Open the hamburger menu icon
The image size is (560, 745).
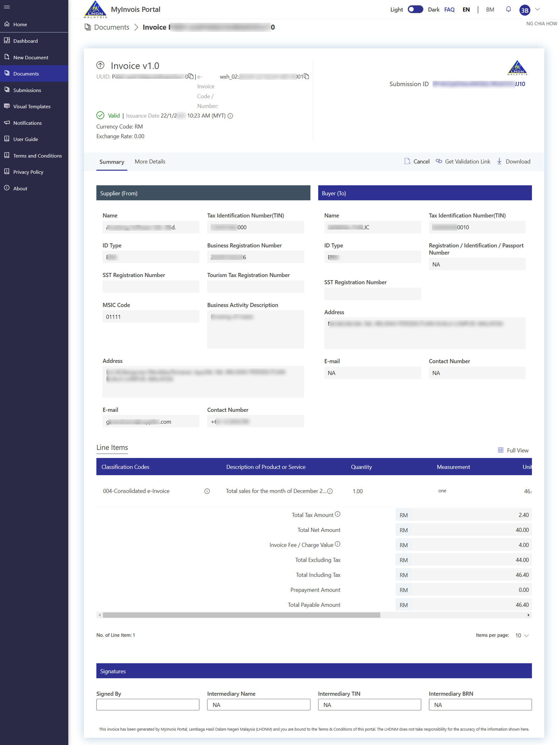point(7,7)
